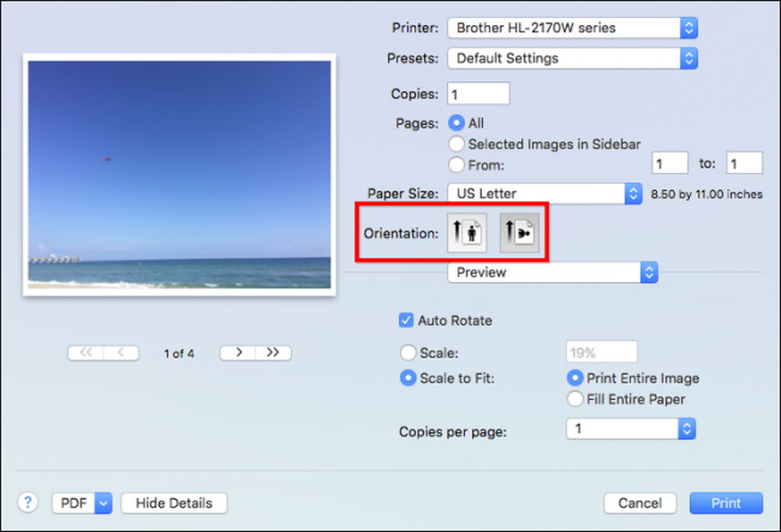Open the help question mark button

[x=28, y=502]
